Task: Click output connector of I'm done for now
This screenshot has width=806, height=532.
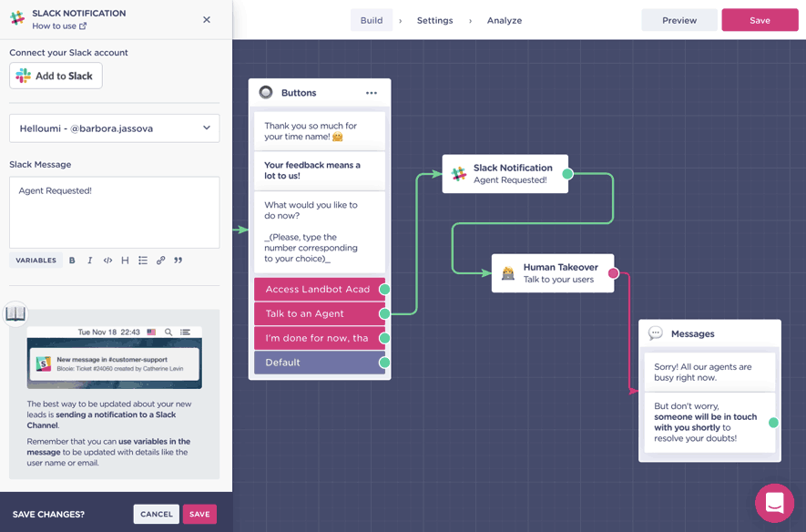Action: pyautogui.click(x=384, y=338)
